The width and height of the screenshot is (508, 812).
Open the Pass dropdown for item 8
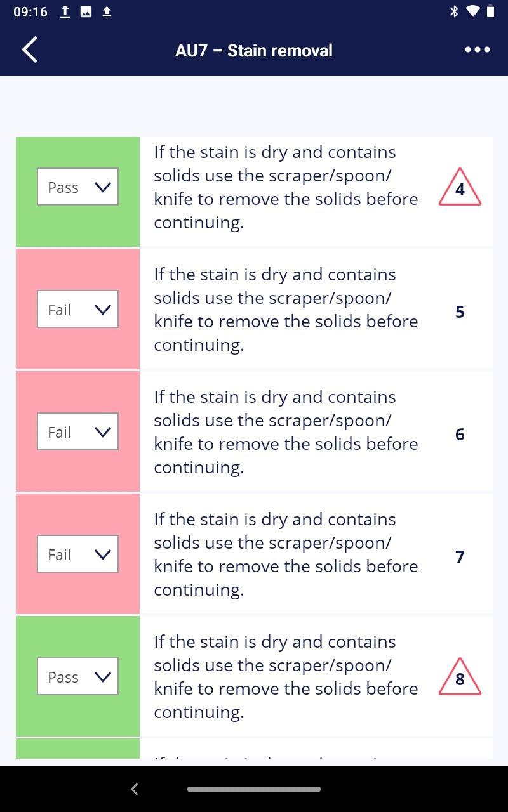coord(77,677)
